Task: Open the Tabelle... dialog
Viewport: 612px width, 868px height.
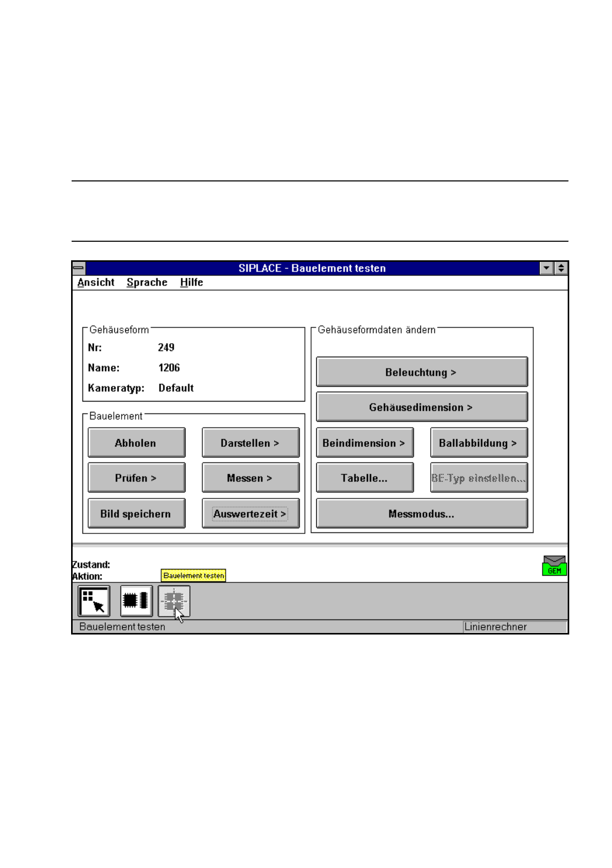Action: 365,478
